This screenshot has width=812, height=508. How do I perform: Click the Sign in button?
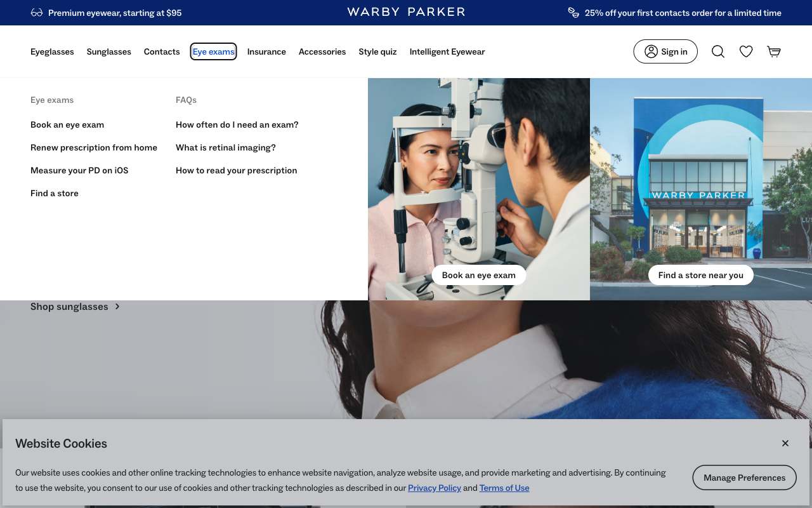(665, 51)
